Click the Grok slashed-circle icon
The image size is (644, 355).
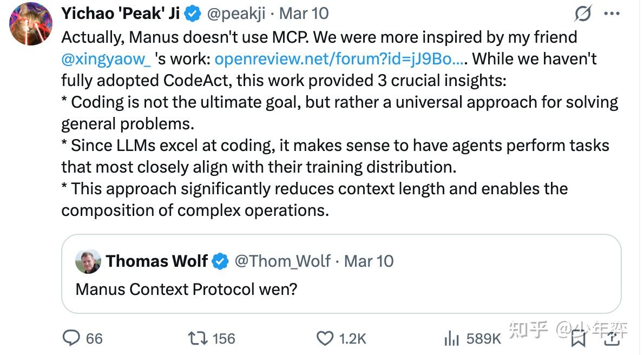583,14
